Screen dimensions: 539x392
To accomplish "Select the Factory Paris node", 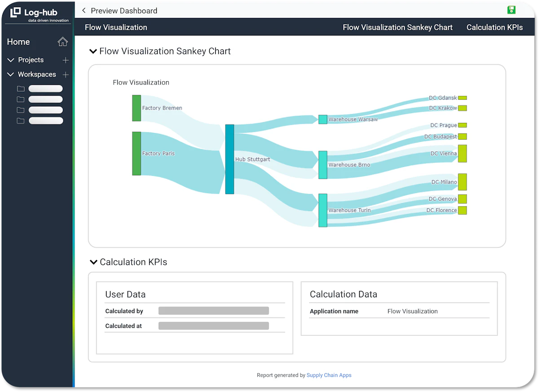I will pos(137,154).
